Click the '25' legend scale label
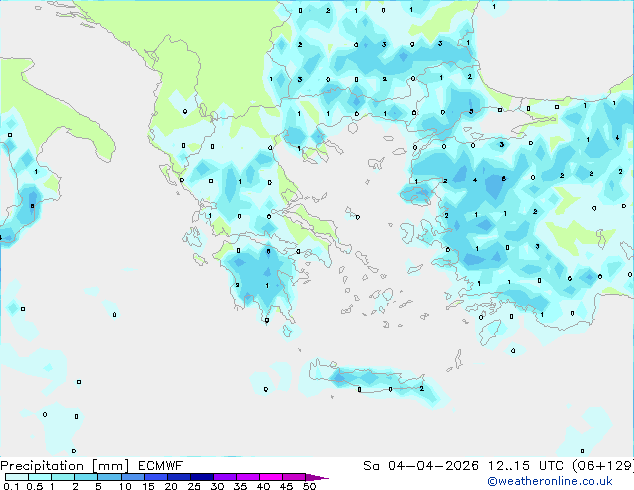634x490 pixels. [x=194, y=486]
